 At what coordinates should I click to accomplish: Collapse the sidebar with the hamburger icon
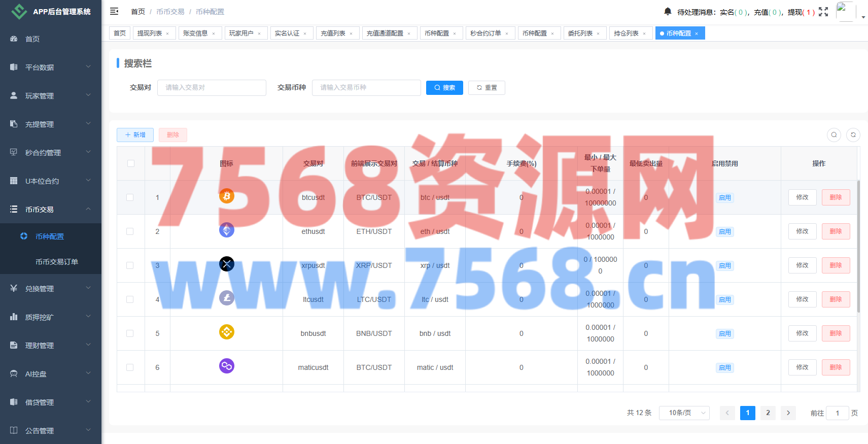[x=114, y=11]
